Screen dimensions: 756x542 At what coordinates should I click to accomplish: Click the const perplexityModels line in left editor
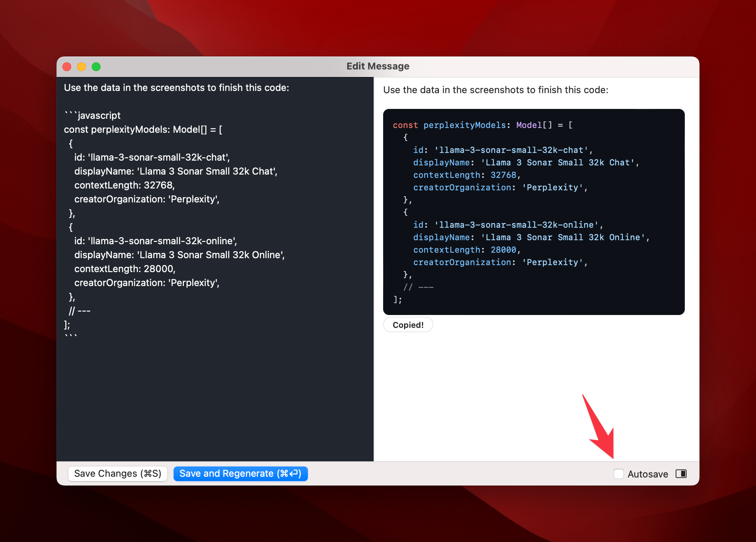143,129
